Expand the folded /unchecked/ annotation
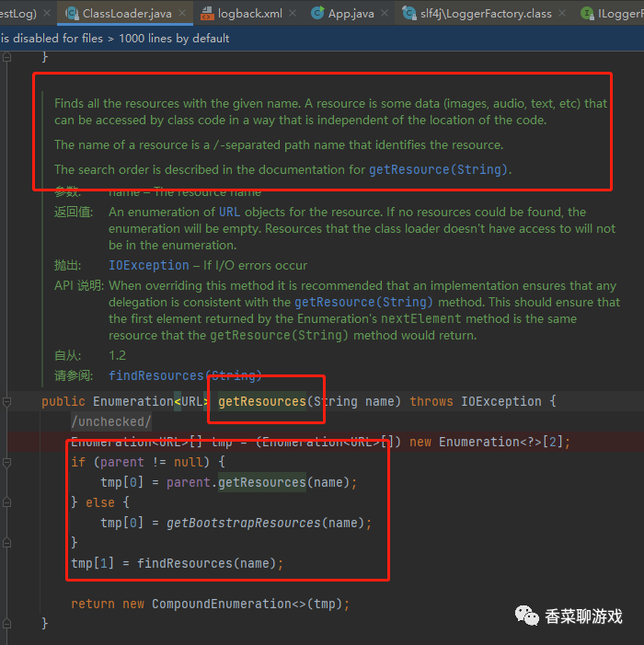The width and height of the screenshot is (644, 645). pyautogui.click(x=111, y=421)
